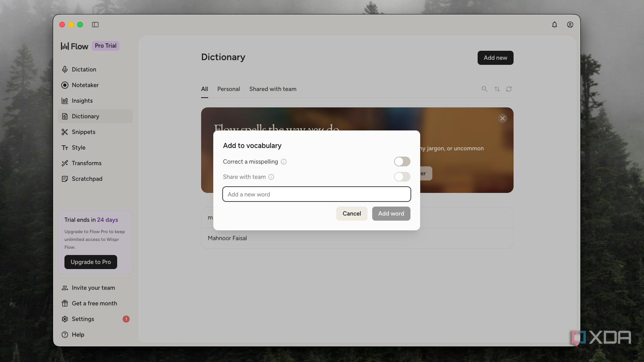The width and height of the screenshot is (644, 362).
Task: Dismiss the banner with the X icon
Action: 503,118
